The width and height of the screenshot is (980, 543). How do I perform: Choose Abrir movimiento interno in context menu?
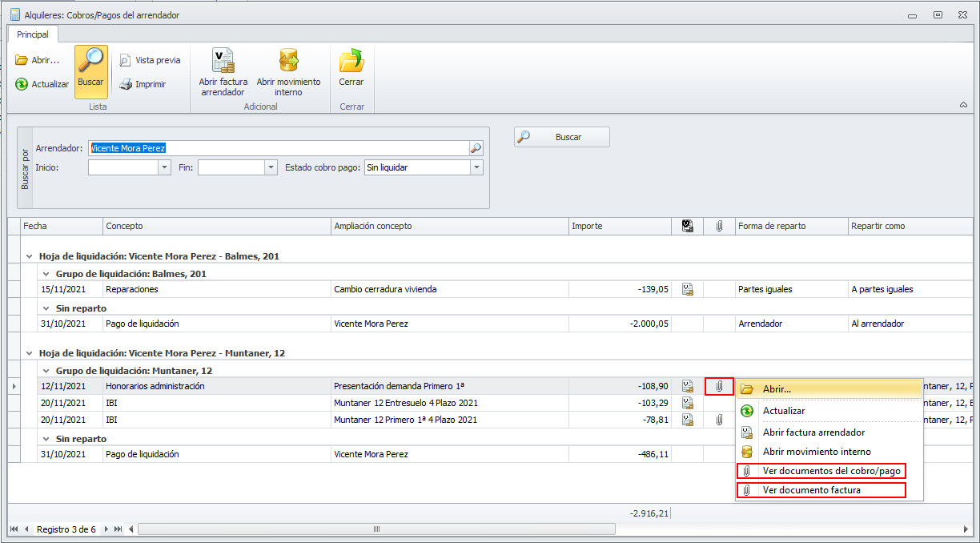pos(829,452)
